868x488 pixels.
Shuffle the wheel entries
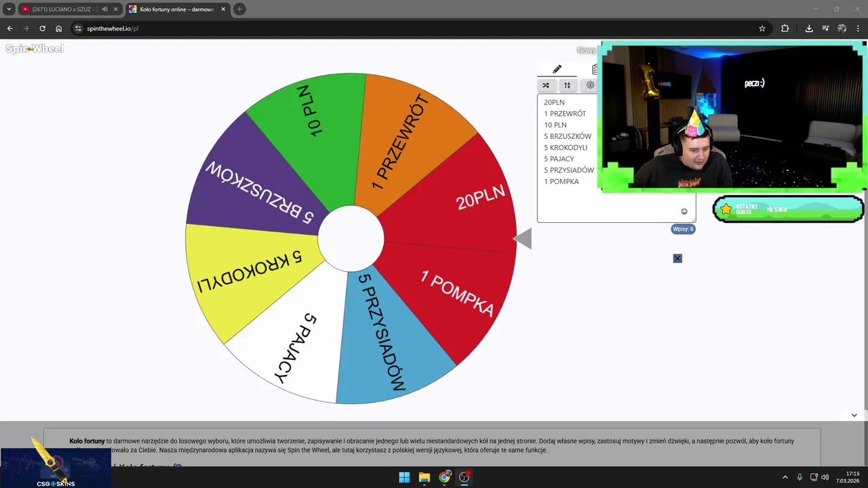point(546,85)
